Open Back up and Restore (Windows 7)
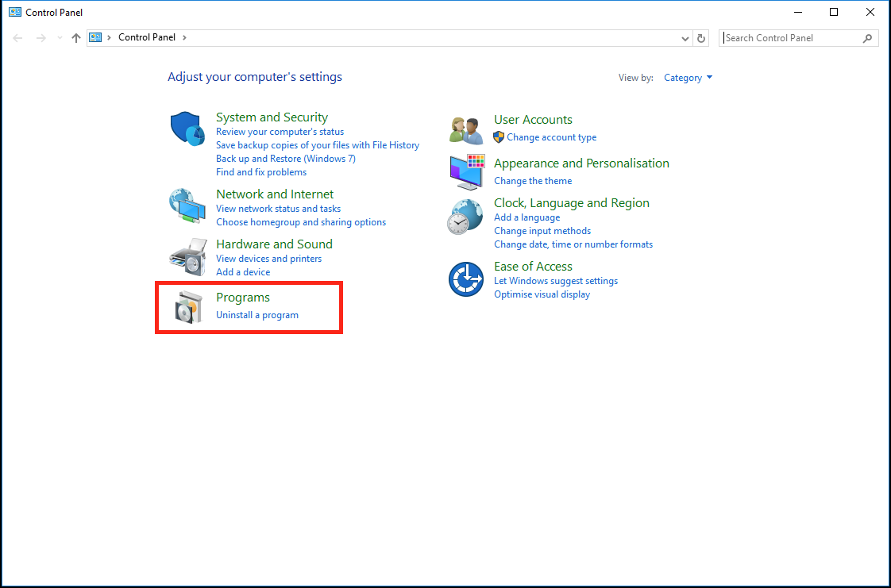This screenshot has width=891, height=588. click(286, 159)
